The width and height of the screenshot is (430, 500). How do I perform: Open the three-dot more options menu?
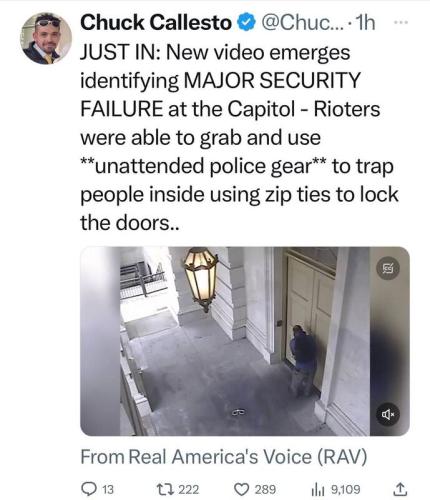(399, 22)
